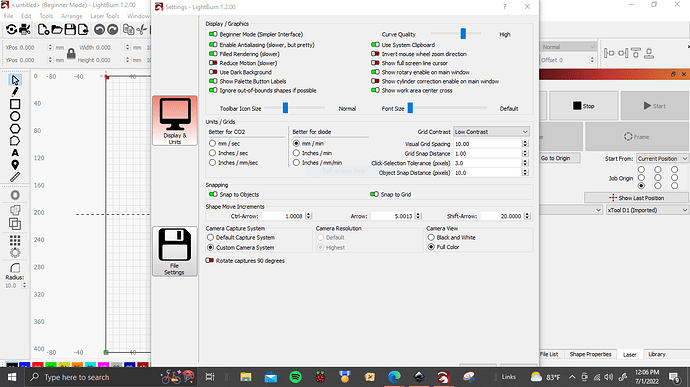The width and height of the screenshot is (690, 387).
Task: Open the Edit menu
Action: tap(26, 16)
